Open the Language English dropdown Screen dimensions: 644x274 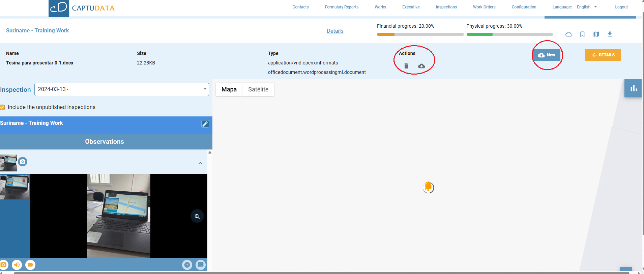pyautogui.click(x=587, y=7)
